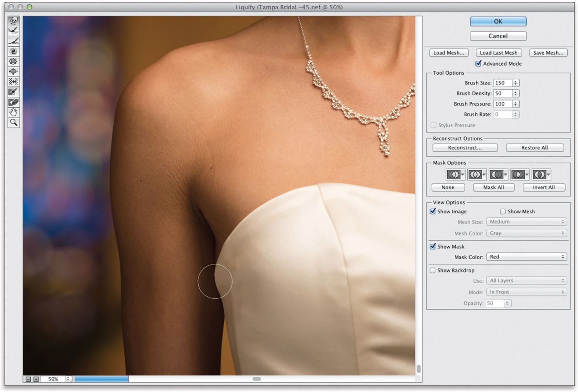Click the zoom out minus button
This screenshot has width=578, height=392.
point(28,379)
